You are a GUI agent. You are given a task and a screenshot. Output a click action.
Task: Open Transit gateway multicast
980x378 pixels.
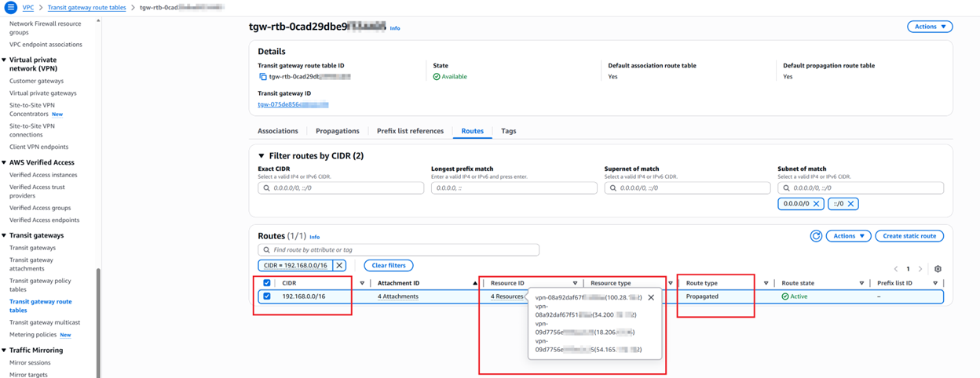click(45, 322)
